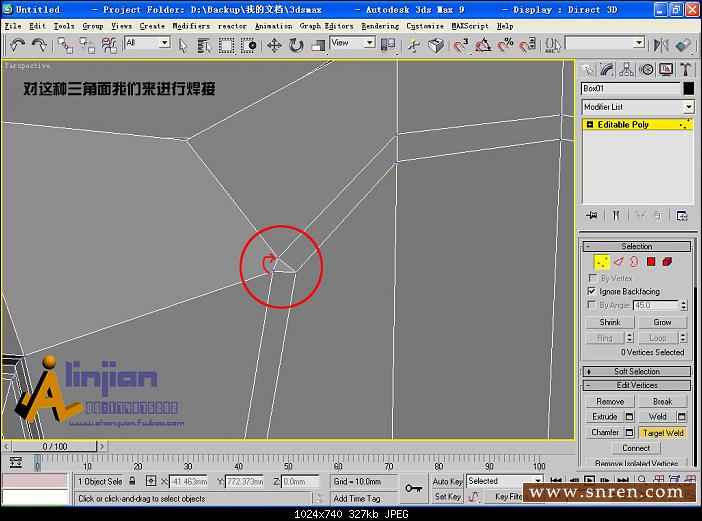This screenshot has height=521, width=702.
Task: Collapse the Edit Vertices rollout
Action: [637, 385]
